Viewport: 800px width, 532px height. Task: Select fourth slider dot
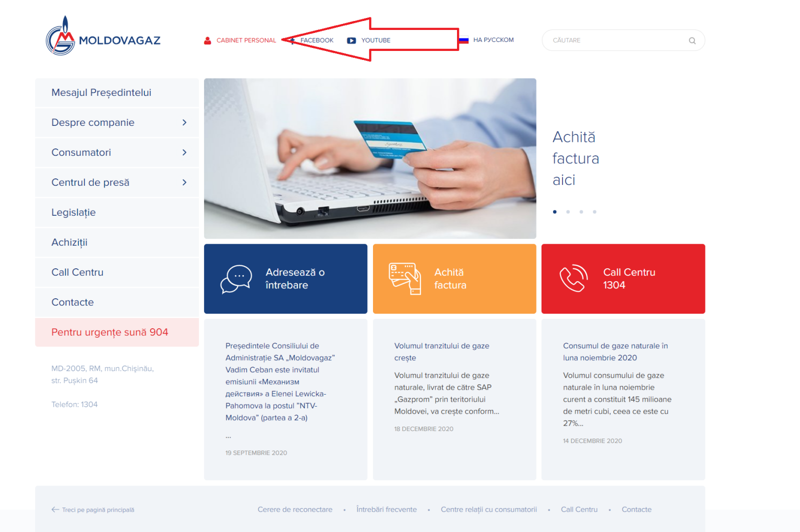click(594, 212)
